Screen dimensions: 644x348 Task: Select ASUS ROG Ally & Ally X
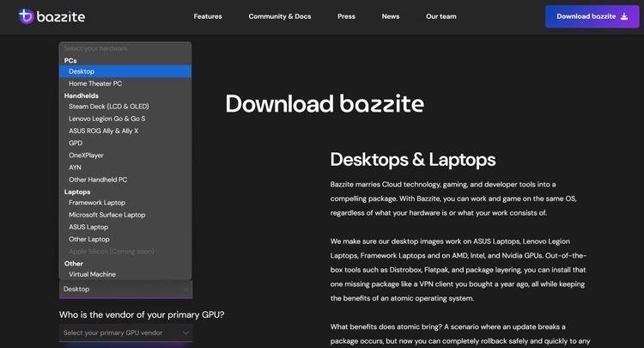(125, 131)
